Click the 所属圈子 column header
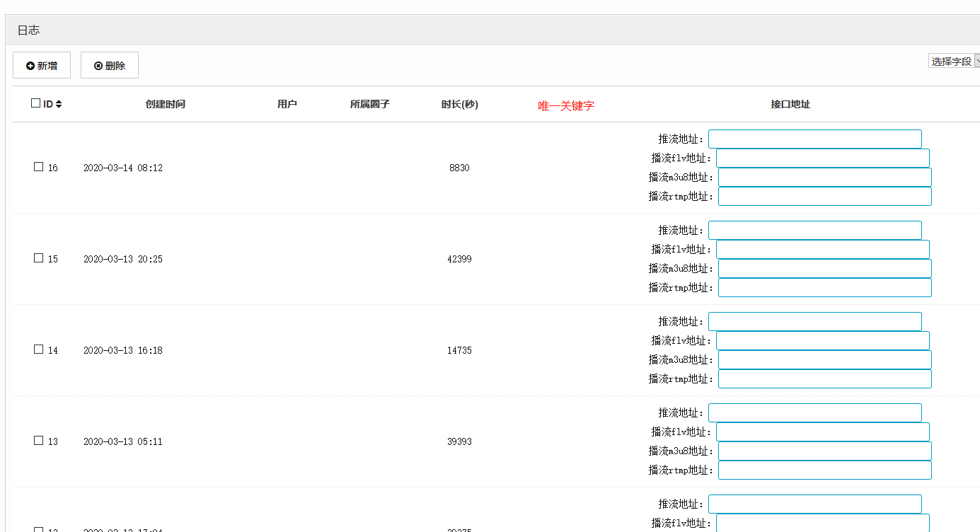 pos(369,104)
